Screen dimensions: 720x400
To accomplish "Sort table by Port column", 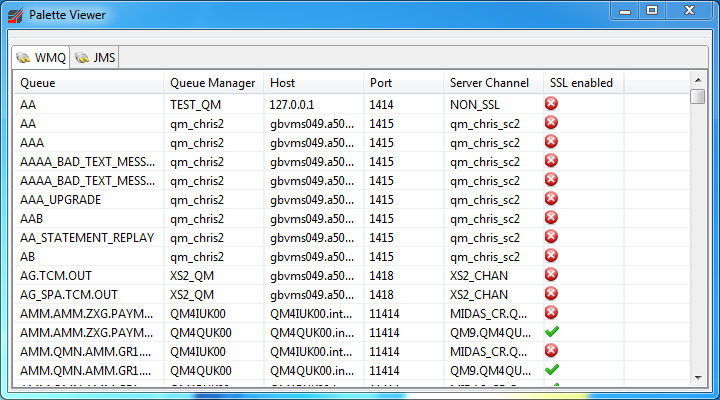I will [x=402, y=83].
